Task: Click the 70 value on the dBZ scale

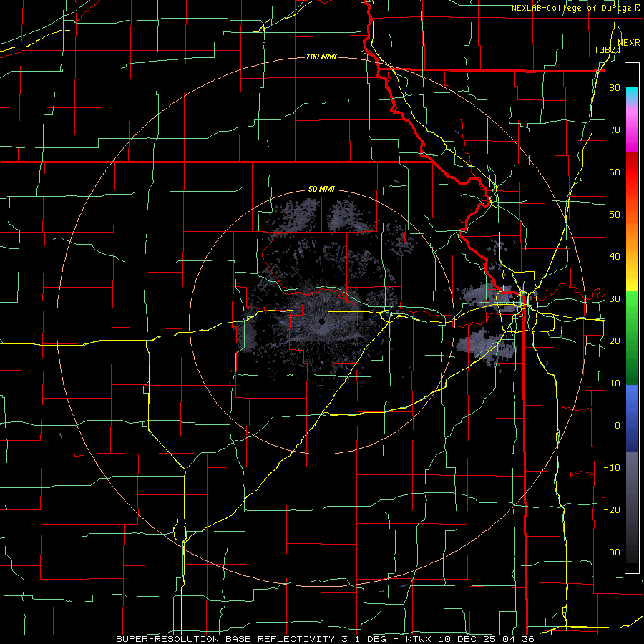Action: point(615,130)
